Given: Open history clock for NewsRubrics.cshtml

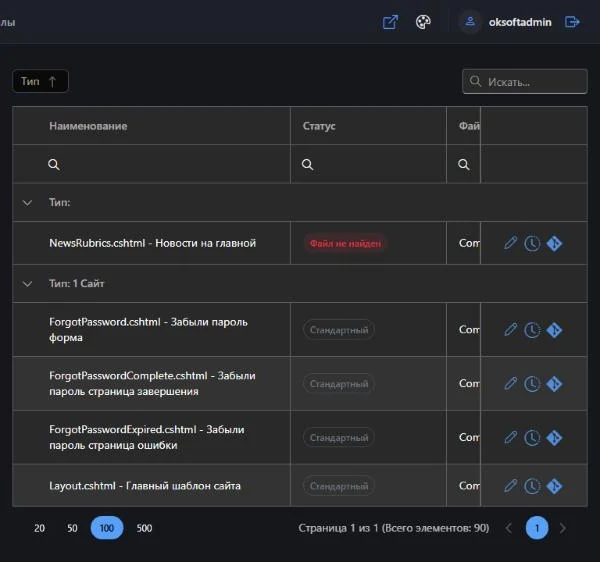Looking at the screenshot, I should point(532,243).
